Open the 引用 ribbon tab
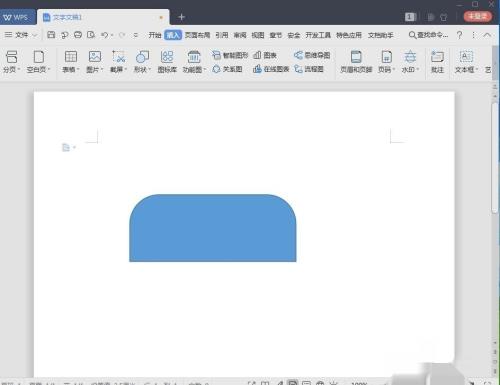 222,35
